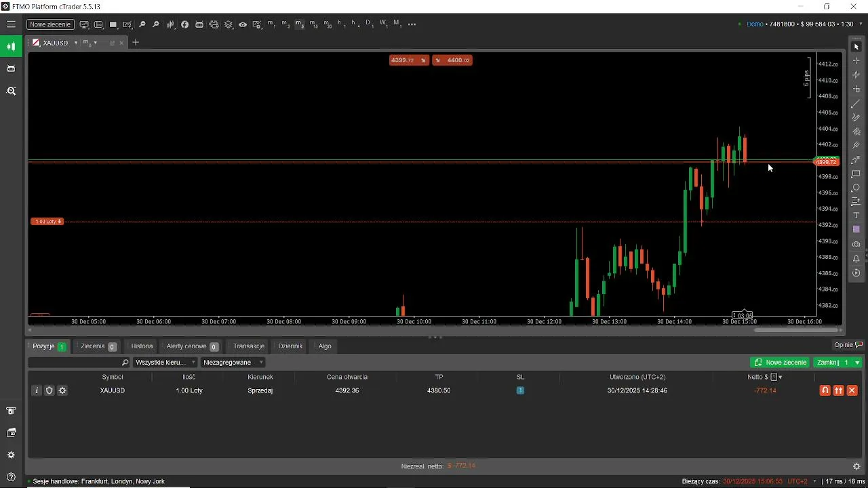The height and width of the screenshot is (488, 868).
Task: Expand the Zamknij close-all dropdown arrow
Action: point(857,363)
